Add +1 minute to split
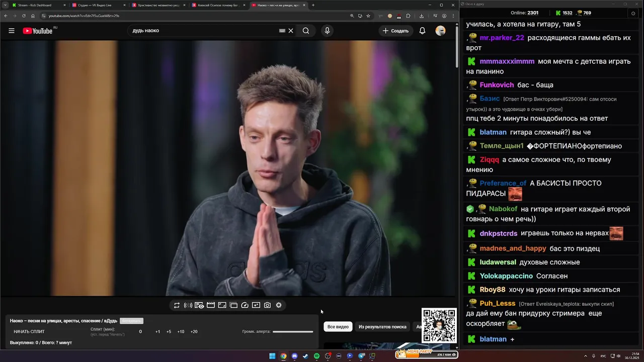 (157, 332)
